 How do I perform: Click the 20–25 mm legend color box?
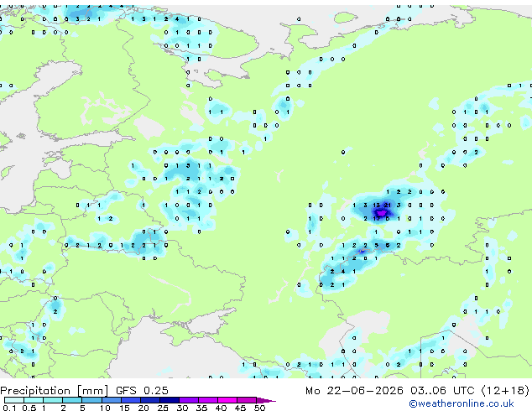149,400
